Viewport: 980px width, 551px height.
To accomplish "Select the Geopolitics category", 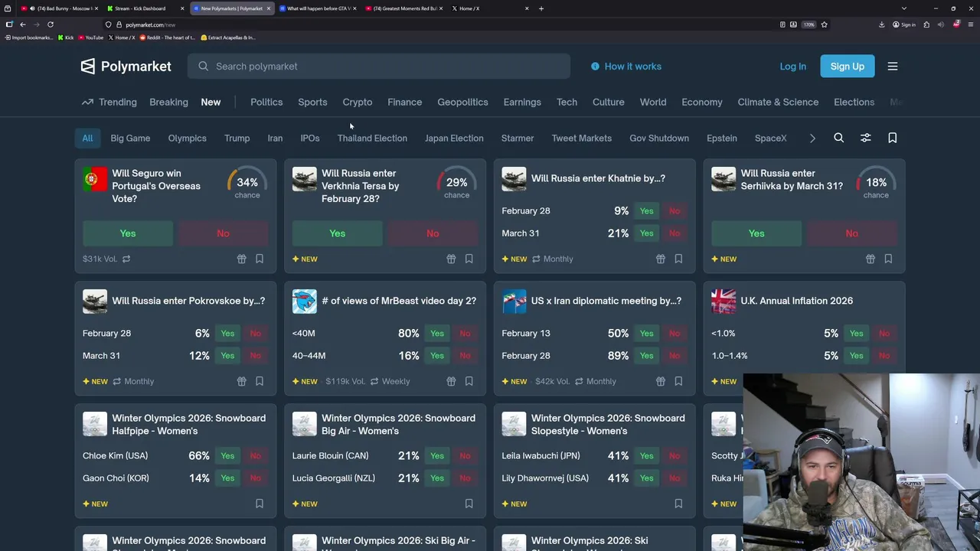I will click(x=462, y=102).
